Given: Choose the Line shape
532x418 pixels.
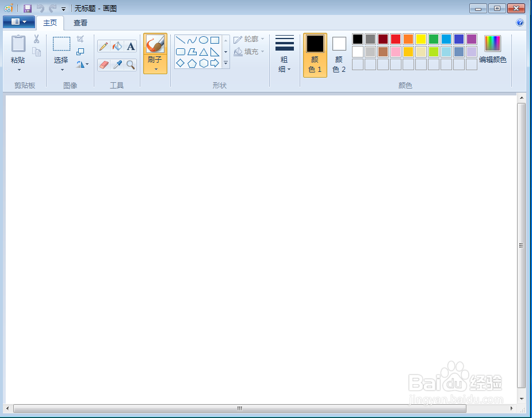Looking at the screenshot, I should pos(181,40).
